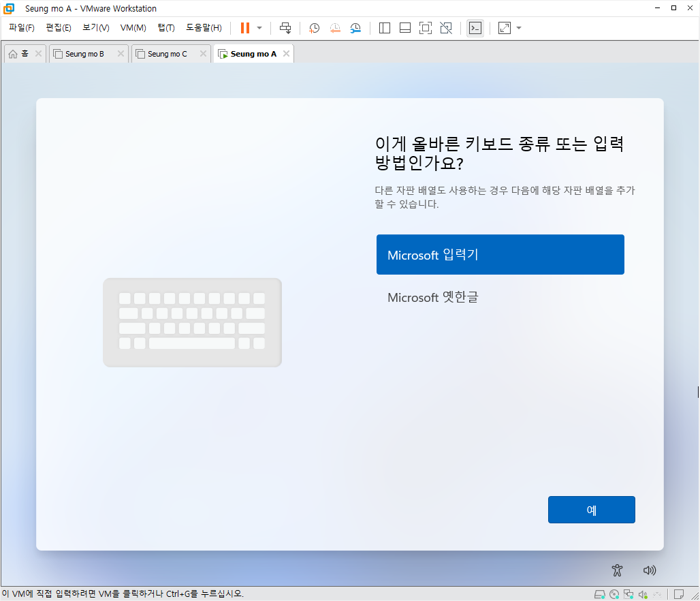Revert VM to previous snapshot icon
This screenshot has height=601, width=700.
[335, 28]
